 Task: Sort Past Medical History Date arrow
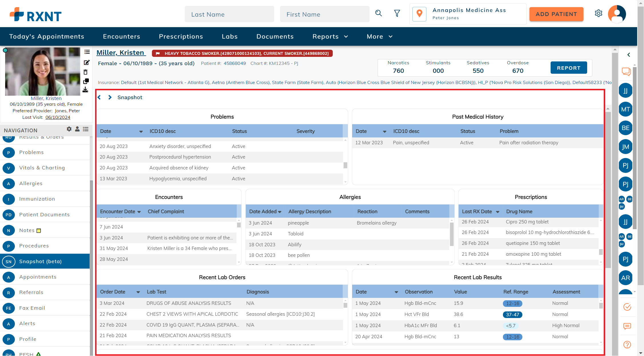pyautogui.click(x=385, y=131)
